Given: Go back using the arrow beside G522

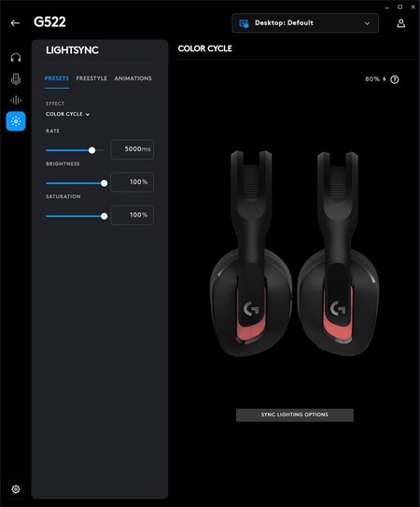Looking at the screenshot, I should tap(15, 23).
